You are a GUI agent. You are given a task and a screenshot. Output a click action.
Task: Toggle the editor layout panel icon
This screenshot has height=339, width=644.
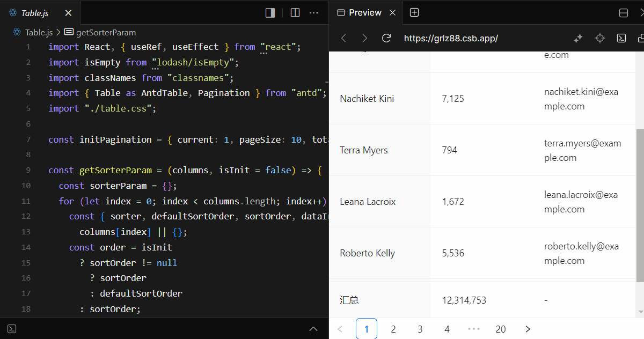270,13
